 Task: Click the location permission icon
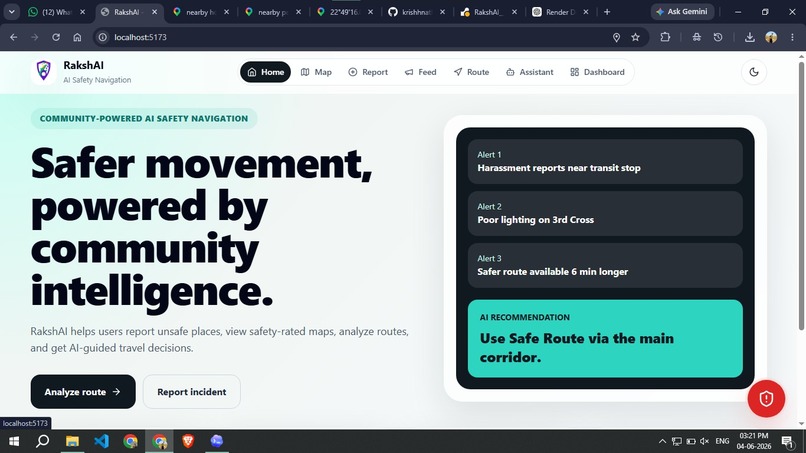click(616, 37)
